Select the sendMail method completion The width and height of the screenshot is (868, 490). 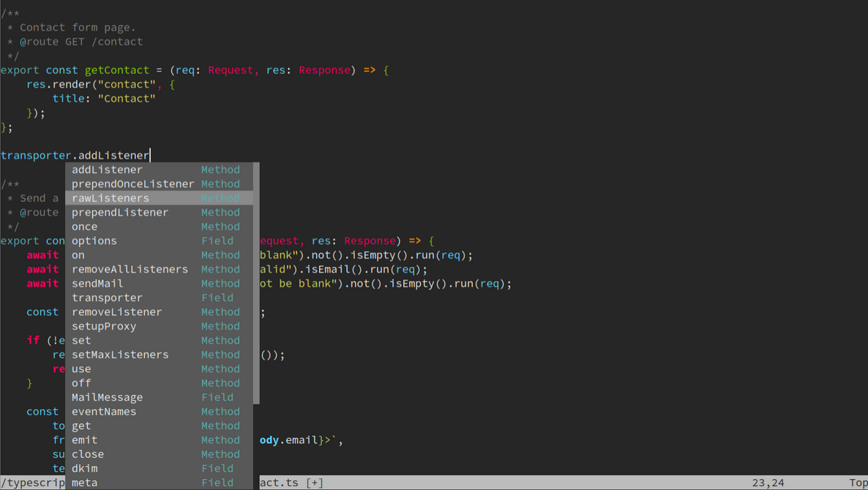point(97,283)
